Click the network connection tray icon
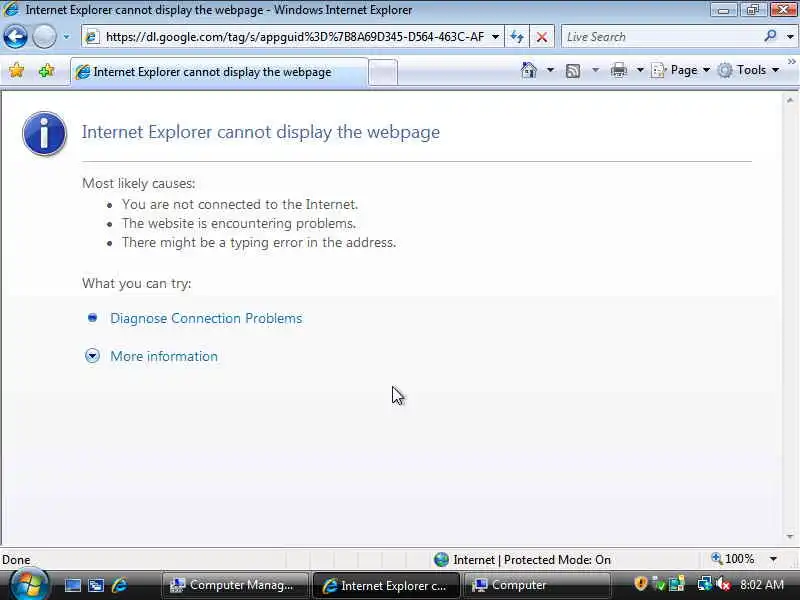Viewport: 800px width, 600px height. [x=705, y=584]
